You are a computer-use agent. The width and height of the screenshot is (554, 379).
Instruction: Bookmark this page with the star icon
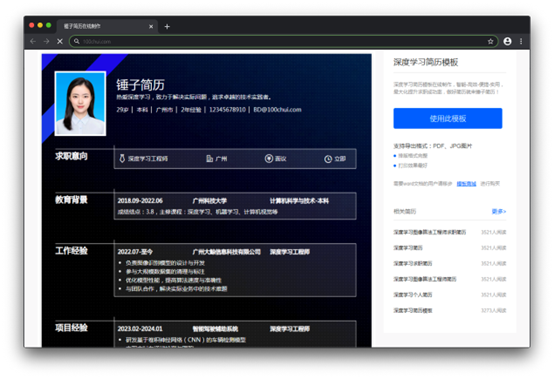(490, 41)
